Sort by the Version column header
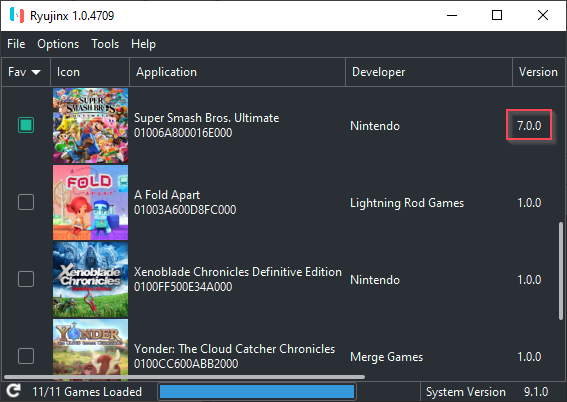Viewport: 567px width, 402px height. point(538,72)
